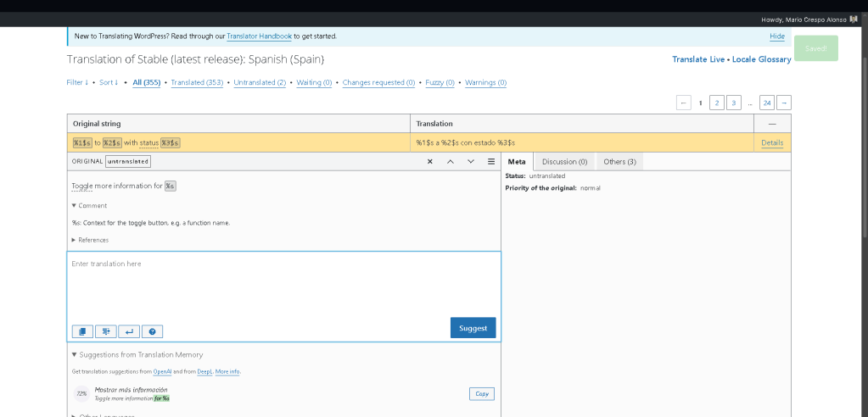Go to previous string with up chevron
868x417 pixels.
pos(450,161)
